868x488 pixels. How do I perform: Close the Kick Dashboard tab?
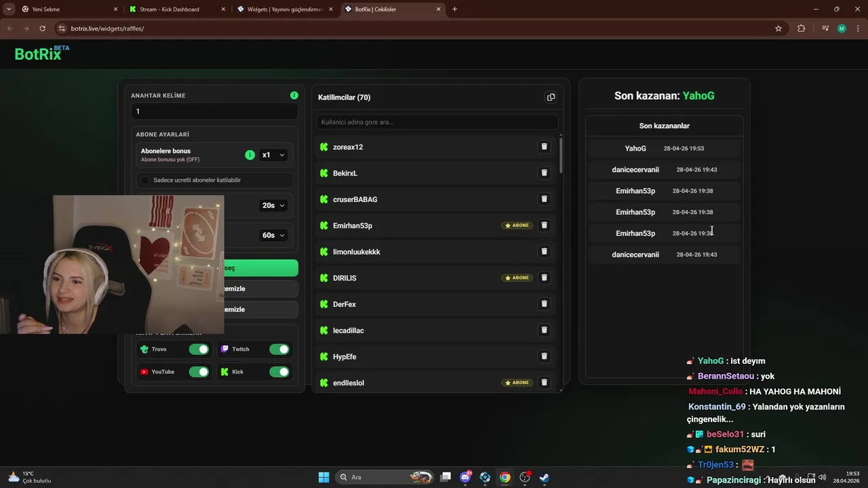(222, 9)
